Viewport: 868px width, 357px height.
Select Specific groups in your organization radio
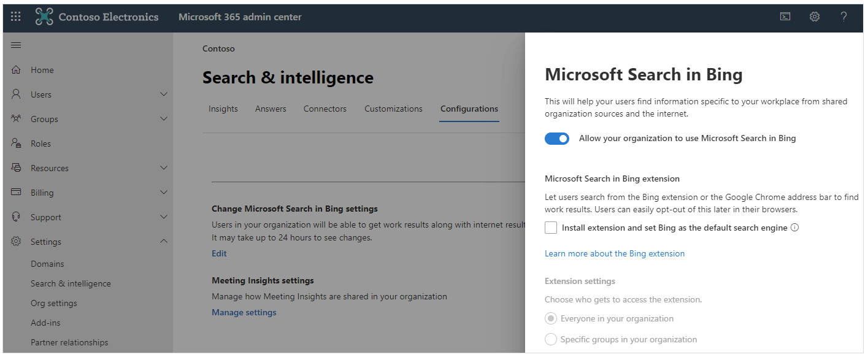tap(551, 339)
